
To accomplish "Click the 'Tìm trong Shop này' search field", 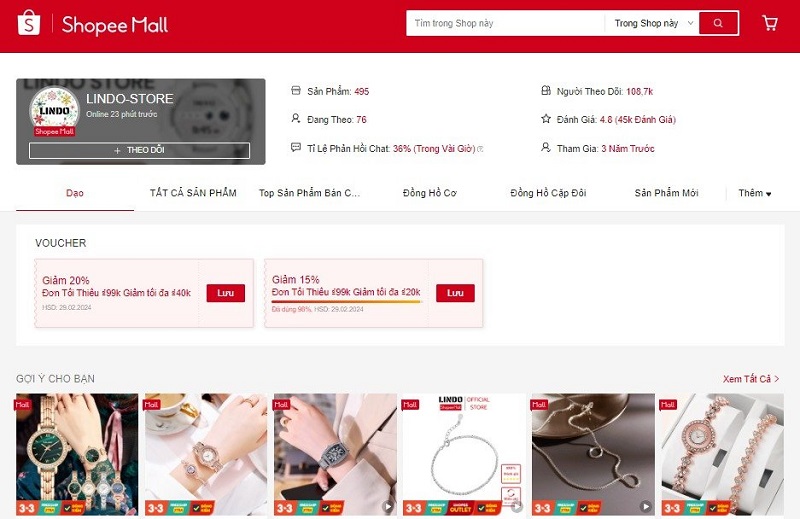I will 505,23.
